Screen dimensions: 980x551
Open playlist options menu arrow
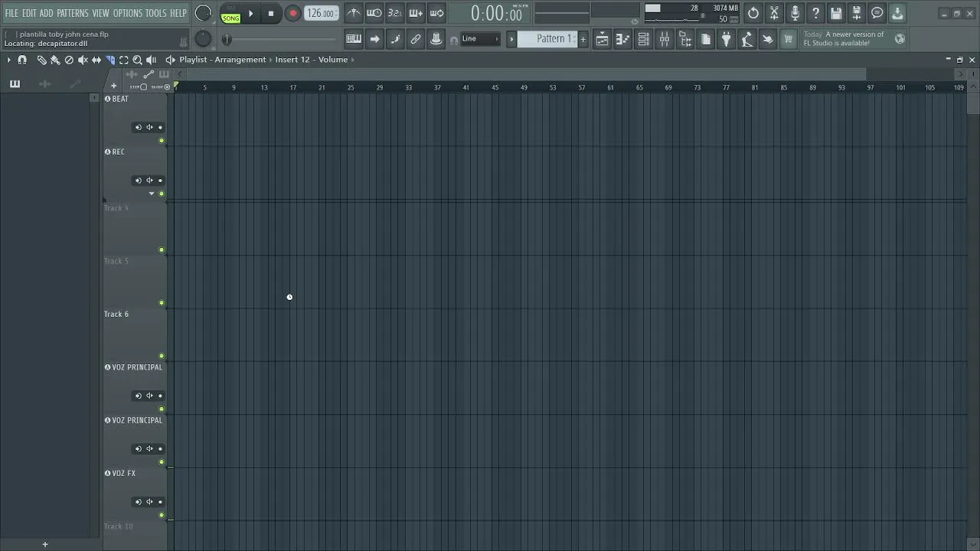tap(9, 60)
